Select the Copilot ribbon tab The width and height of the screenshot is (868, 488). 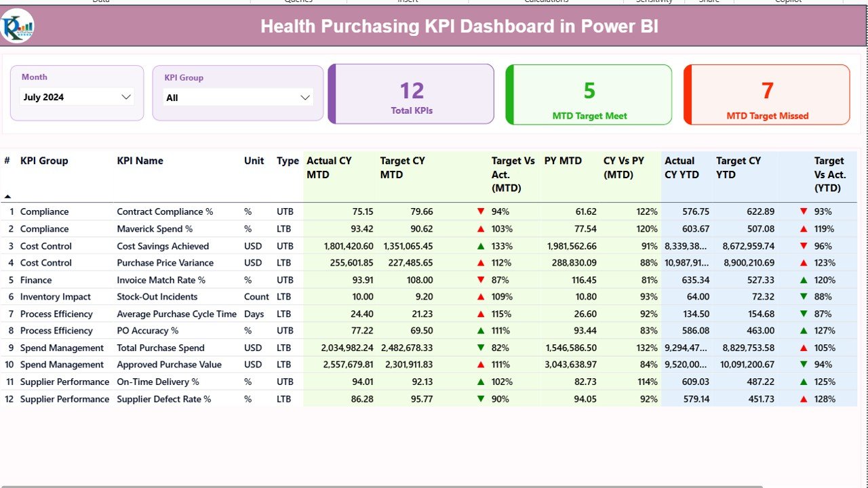787,2
